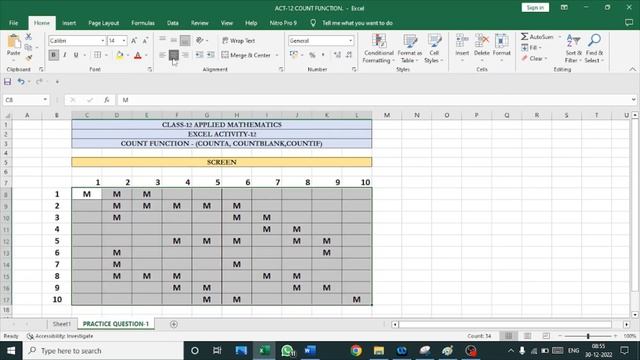
Task: Open Word from the taskbar
Action: click(310, 351)
